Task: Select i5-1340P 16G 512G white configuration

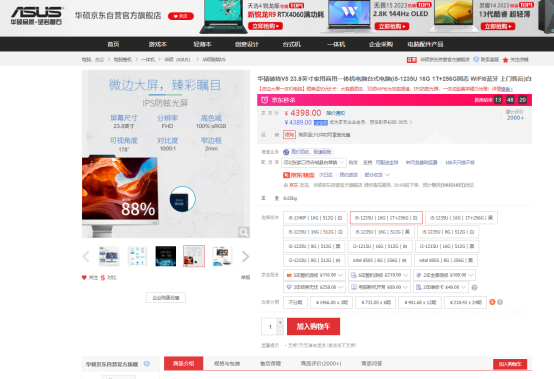Action: tap(315, 218)
